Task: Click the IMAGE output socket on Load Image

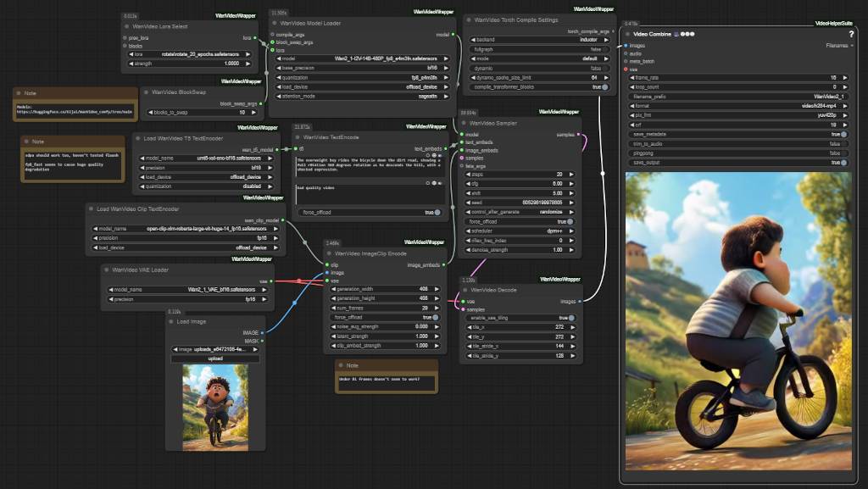Action: click(263, 333)
